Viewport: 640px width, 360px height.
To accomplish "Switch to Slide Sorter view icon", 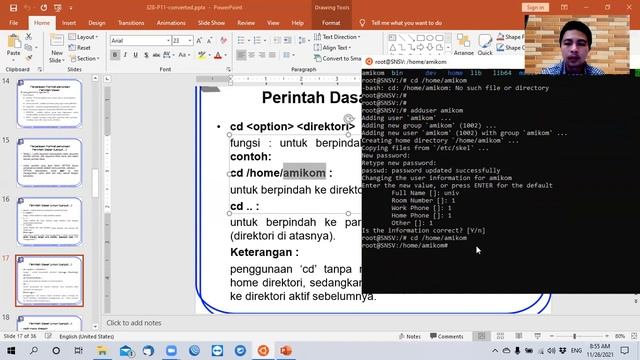I will [500, 336].
